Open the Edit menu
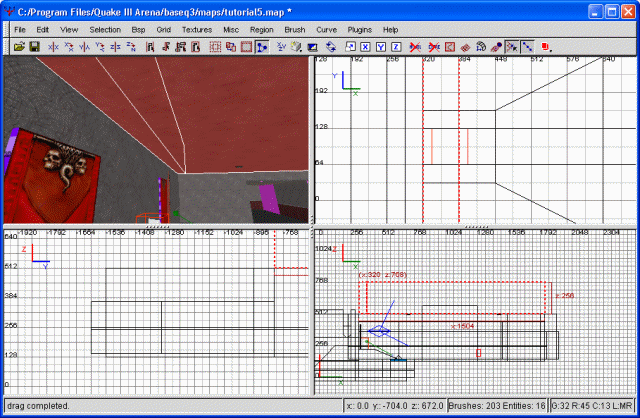The image size is (640, 418). (x=42, y=30)
